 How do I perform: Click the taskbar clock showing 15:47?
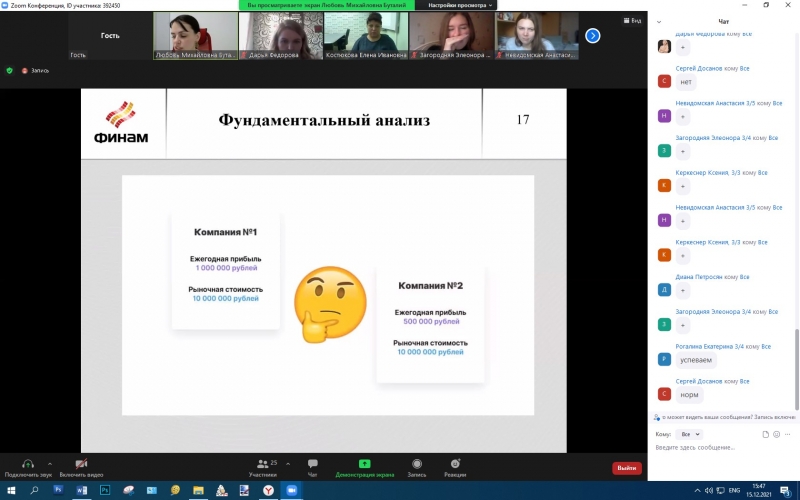tap(758, 490)
